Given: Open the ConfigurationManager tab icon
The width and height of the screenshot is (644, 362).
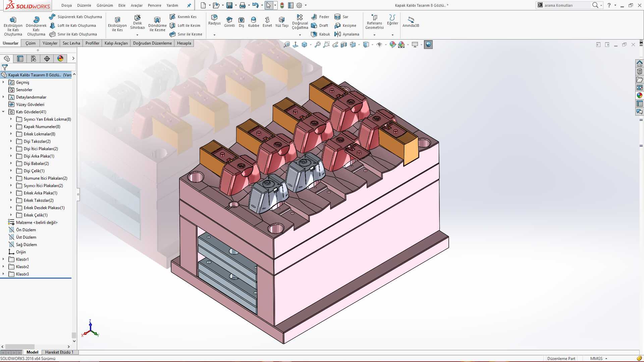Looking at the screenshot, I should point(34,59).
